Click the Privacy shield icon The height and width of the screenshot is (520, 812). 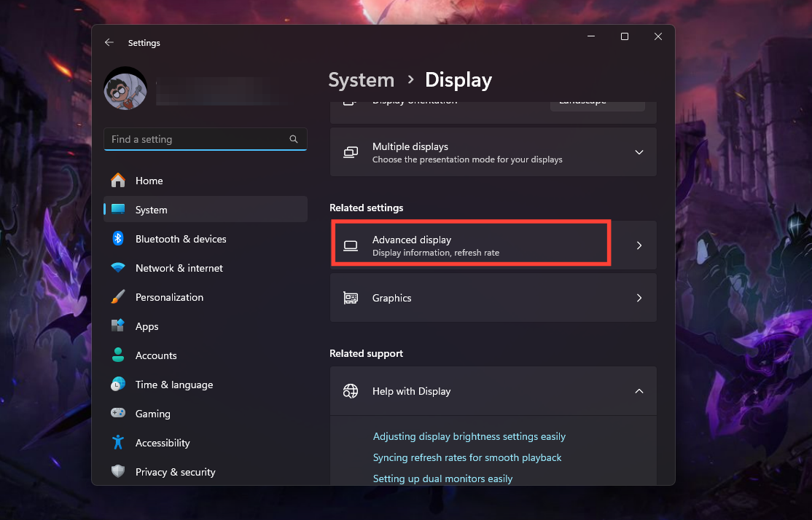[118, 471]
